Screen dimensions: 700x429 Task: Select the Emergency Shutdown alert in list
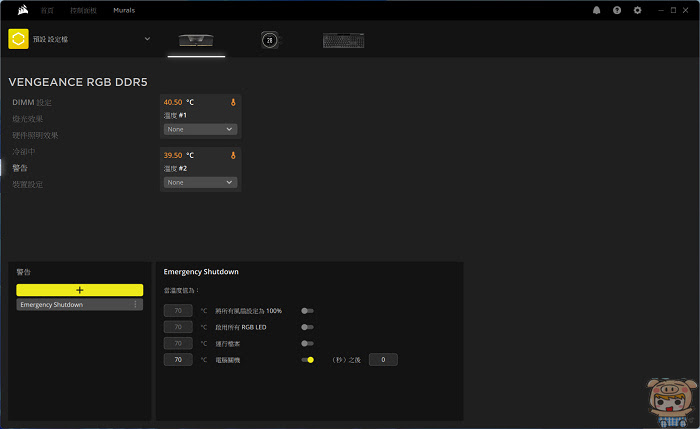79,304
